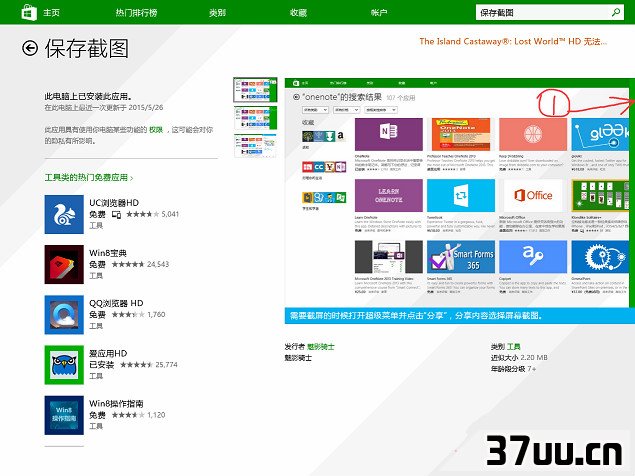Click the 25,774 rating count
635x476 pixels.
pyautogui.click(x=166, y=365)
